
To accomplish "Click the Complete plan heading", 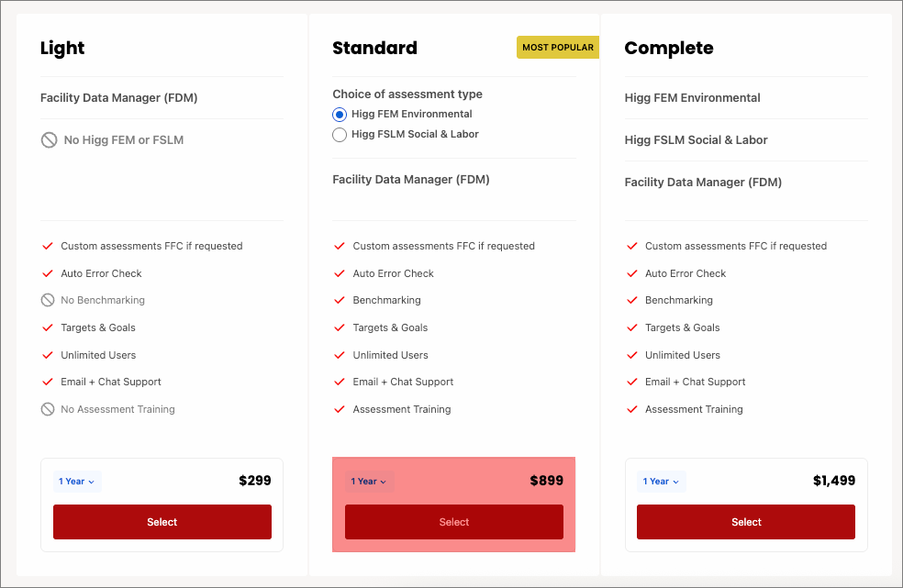I will (668, 49).
